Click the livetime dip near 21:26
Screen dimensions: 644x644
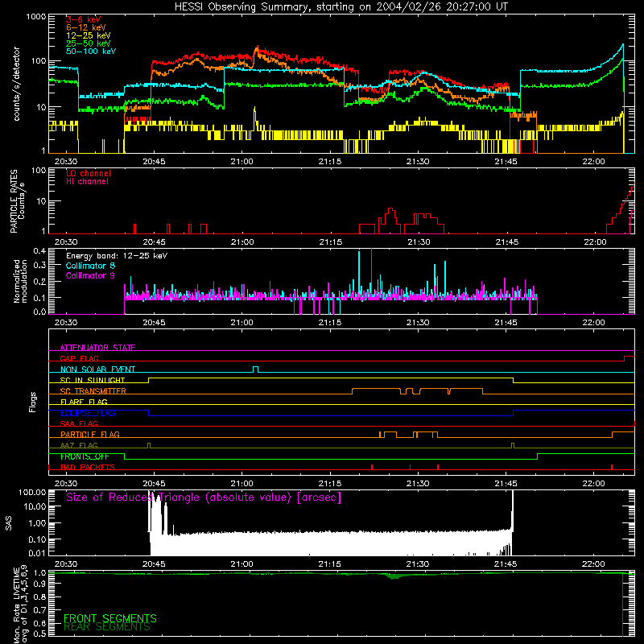[x=394, y=576]
